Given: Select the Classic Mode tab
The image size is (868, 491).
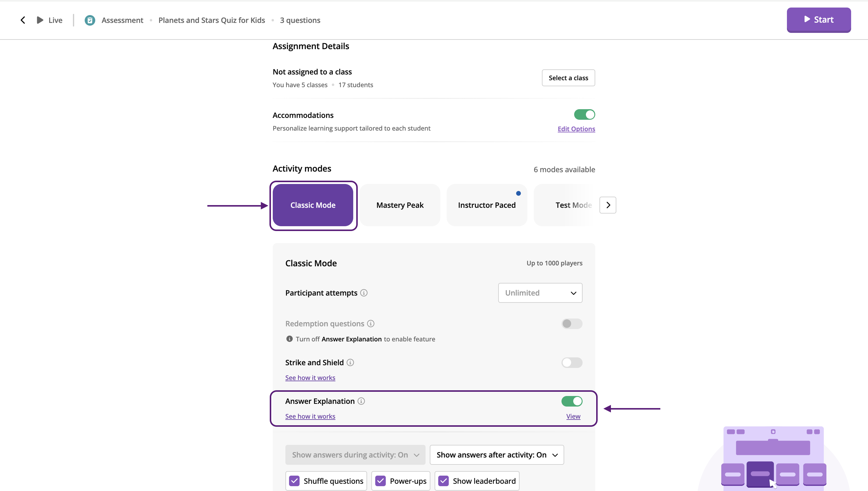Looking at the screenshot, I should [x=313, y=205].
